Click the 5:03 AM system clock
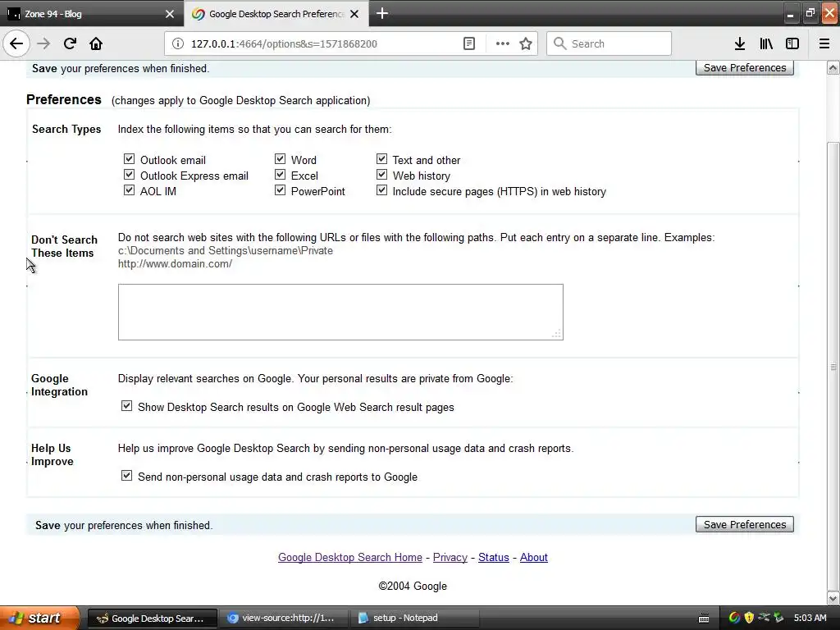The height and width of the screenshot is (630, 840). point(810,618)
